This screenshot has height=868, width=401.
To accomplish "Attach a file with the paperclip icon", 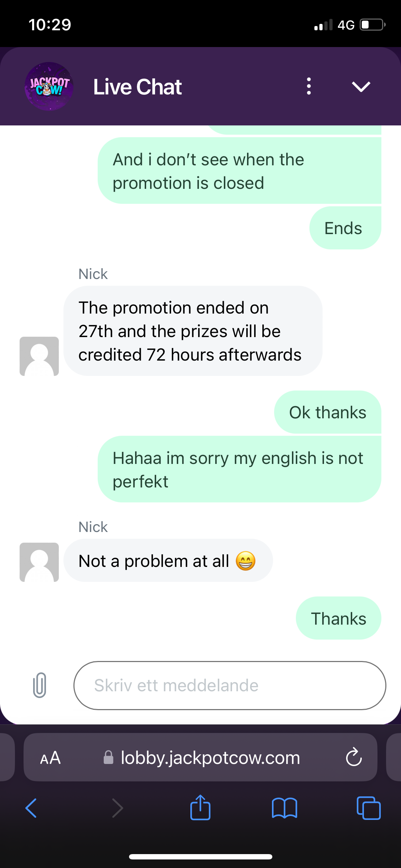I will pyautogui.click(x=40, y=685).
